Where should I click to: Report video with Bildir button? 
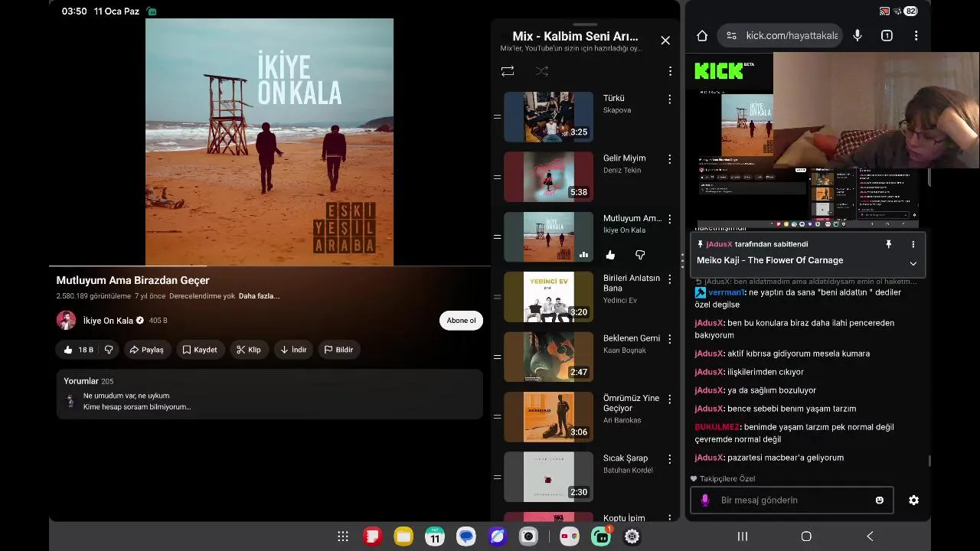click(x=338, y=350)
